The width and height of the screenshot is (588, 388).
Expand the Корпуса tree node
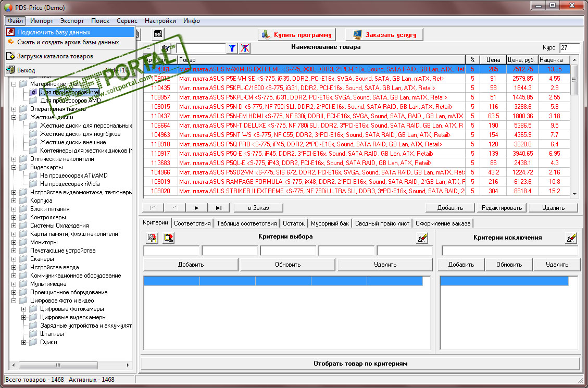[x=14, y=201]
